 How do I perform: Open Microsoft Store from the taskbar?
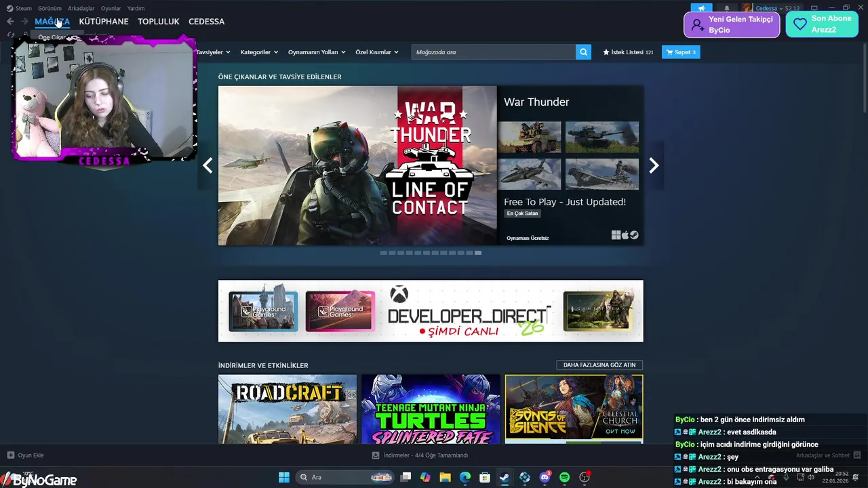click(x=485, y=477)
